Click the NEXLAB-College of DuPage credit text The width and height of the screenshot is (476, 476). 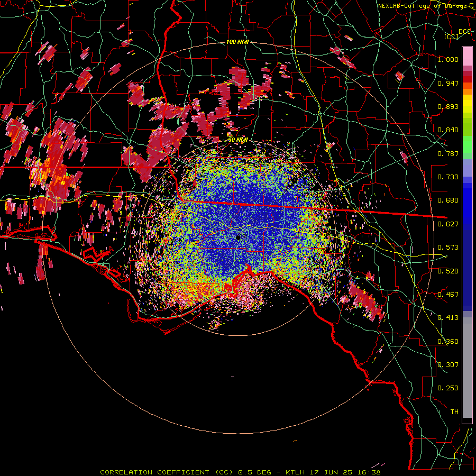tap(425, 6)
